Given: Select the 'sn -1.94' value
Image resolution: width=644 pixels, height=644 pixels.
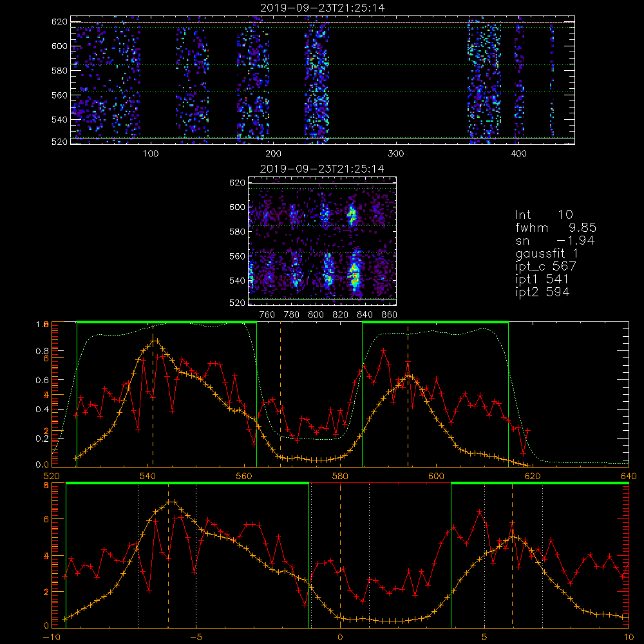Looking at the screenshot, I should 555,240.
